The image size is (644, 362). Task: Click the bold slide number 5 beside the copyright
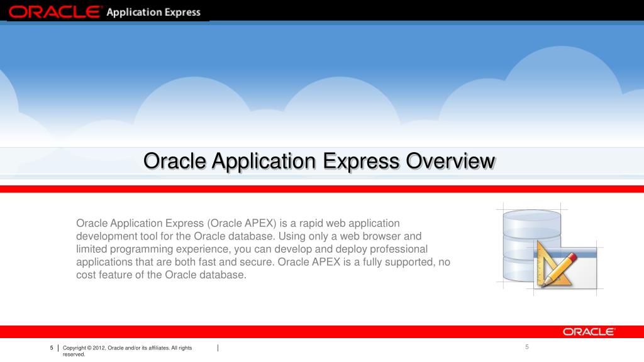pyautogui.click(x=52, y=348)
